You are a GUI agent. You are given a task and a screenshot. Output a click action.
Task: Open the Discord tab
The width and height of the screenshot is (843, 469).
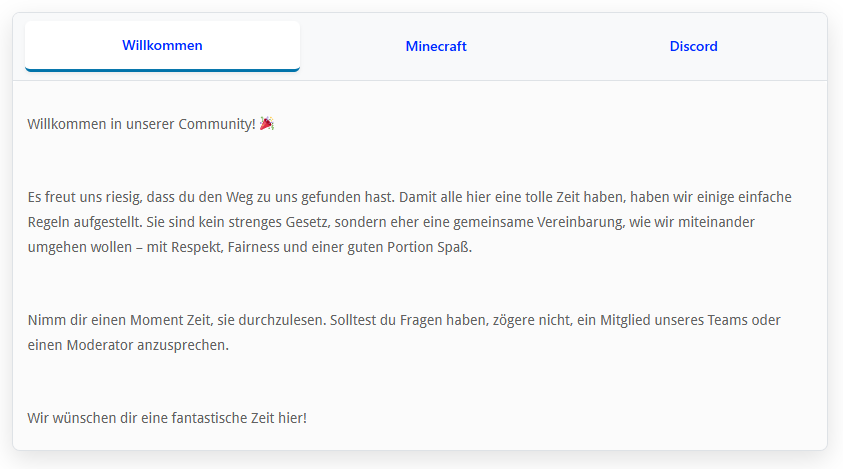point(693,46)
